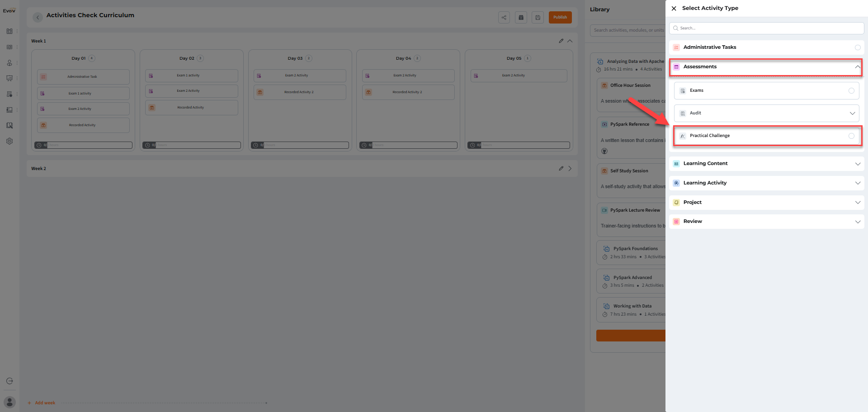The width and height of the screenshot is (868, 412).
Task: Click the "Analyzing Data with Apache" module title
Action: pos(635,62)
